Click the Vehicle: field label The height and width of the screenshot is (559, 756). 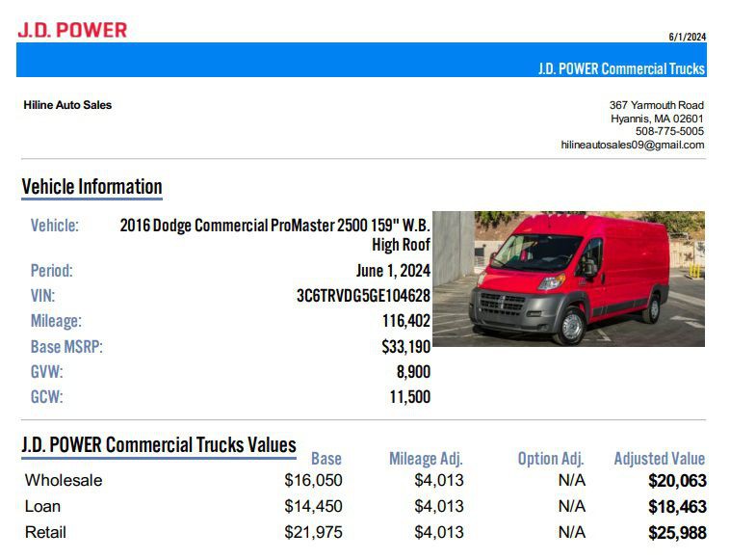click(x=55, y=226)
